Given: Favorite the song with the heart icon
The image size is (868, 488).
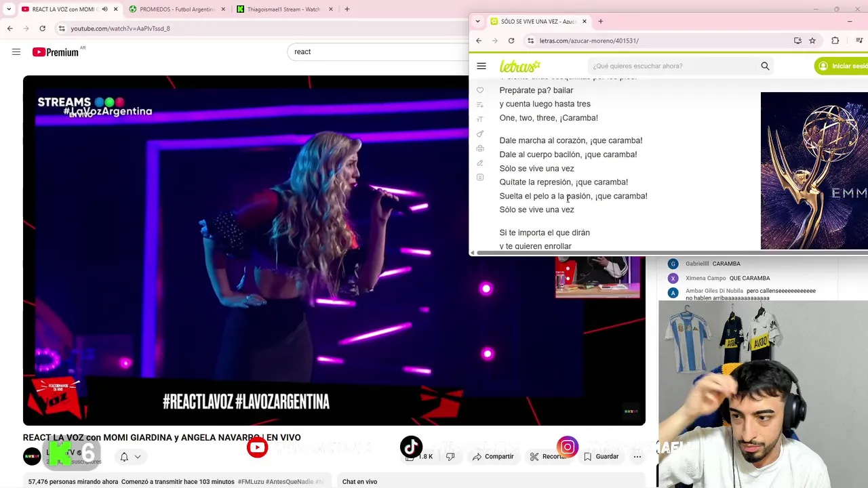Looking at the screenshot, I should coord(480,91).
